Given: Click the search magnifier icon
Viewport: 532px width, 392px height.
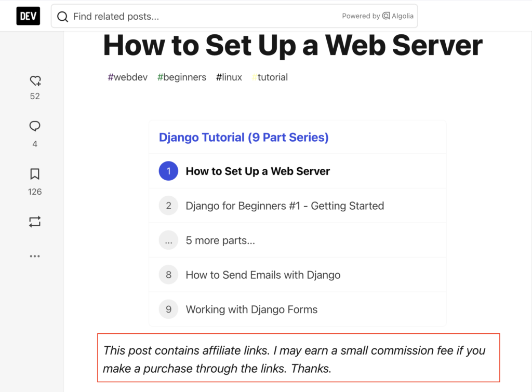Looking at the screenshot, I should point(62,16).
